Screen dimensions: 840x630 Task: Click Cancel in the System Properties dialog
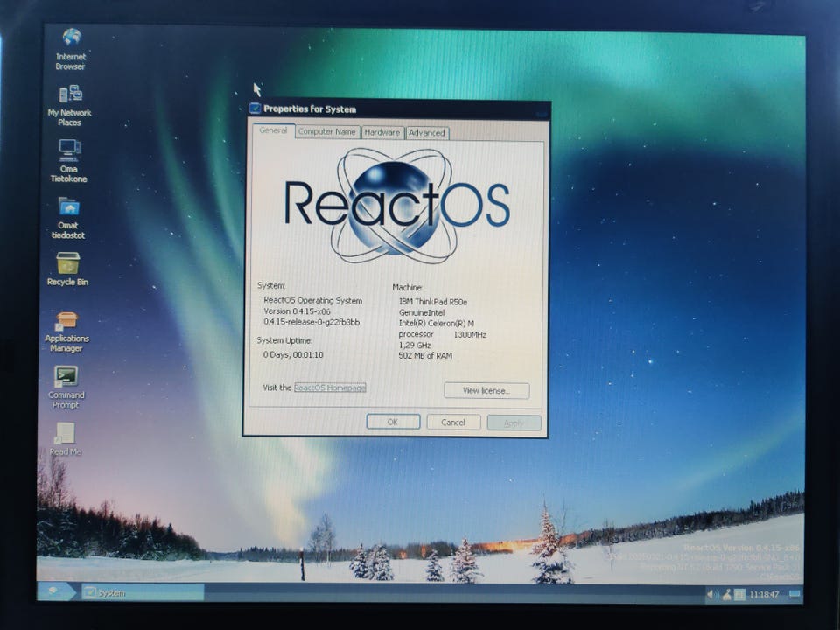tap(453, 423)
